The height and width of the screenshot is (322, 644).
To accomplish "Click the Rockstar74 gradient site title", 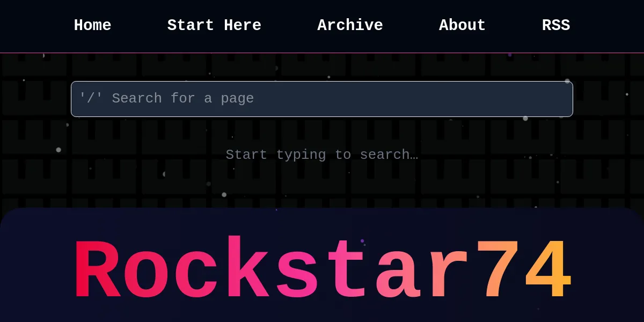I will [x=322, y=270].
